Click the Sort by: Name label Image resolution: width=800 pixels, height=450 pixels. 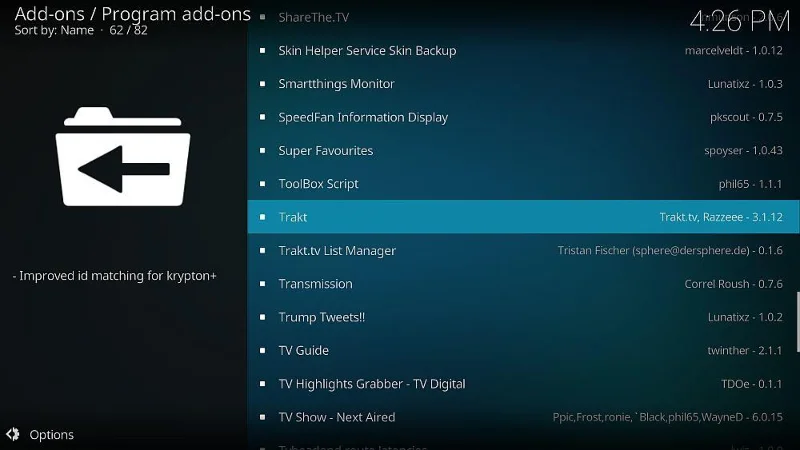54,30
